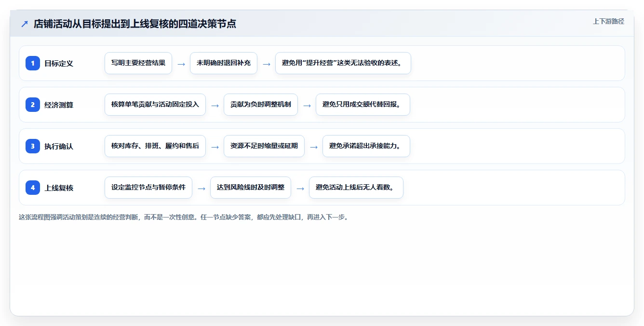Select the 执行确认 step label
Viewport: 644px width, 326px height.
coord(59,146)
